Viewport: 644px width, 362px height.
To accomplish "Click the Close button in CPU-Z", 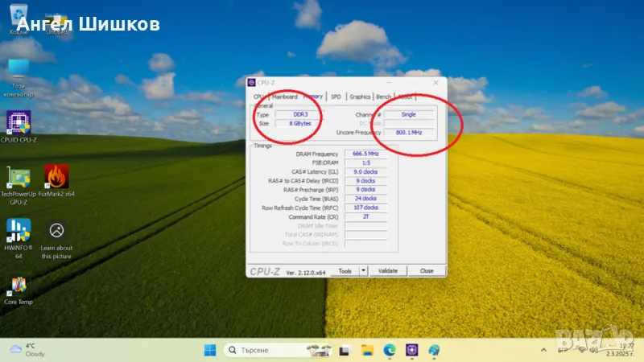I will 426,271.
